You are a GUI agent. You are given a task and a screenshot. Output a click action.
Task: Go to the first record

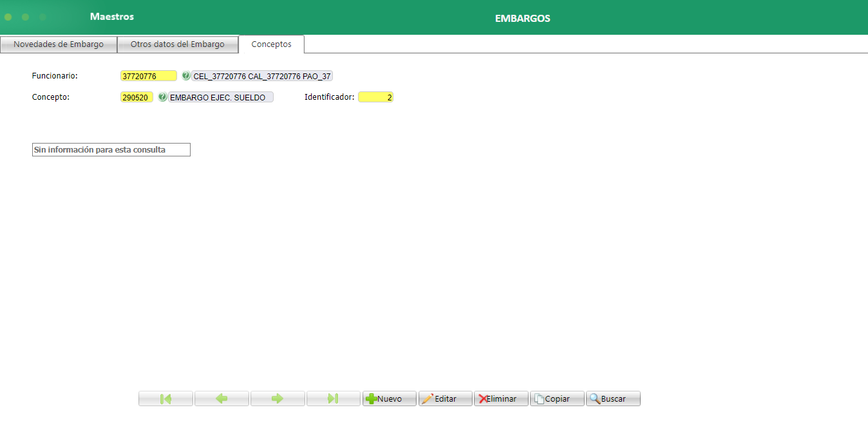pyautogui.click(x=165, y=398)
